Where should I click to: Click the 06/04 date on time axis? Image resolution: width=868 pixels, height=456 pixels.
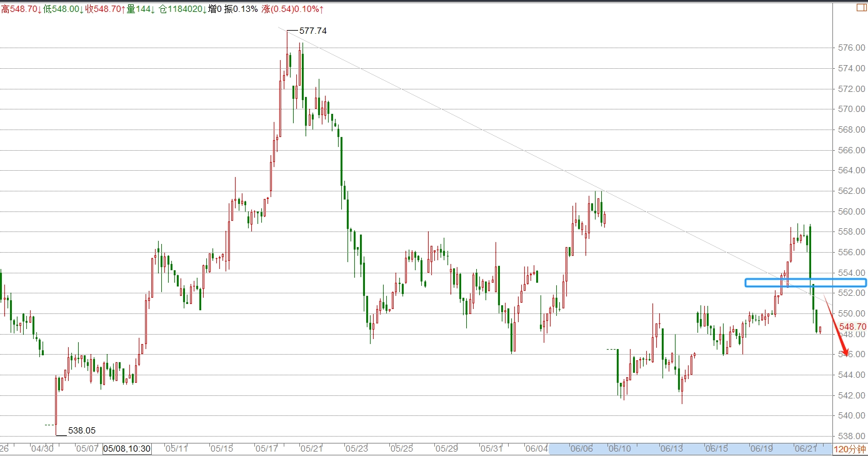point(536,449)
